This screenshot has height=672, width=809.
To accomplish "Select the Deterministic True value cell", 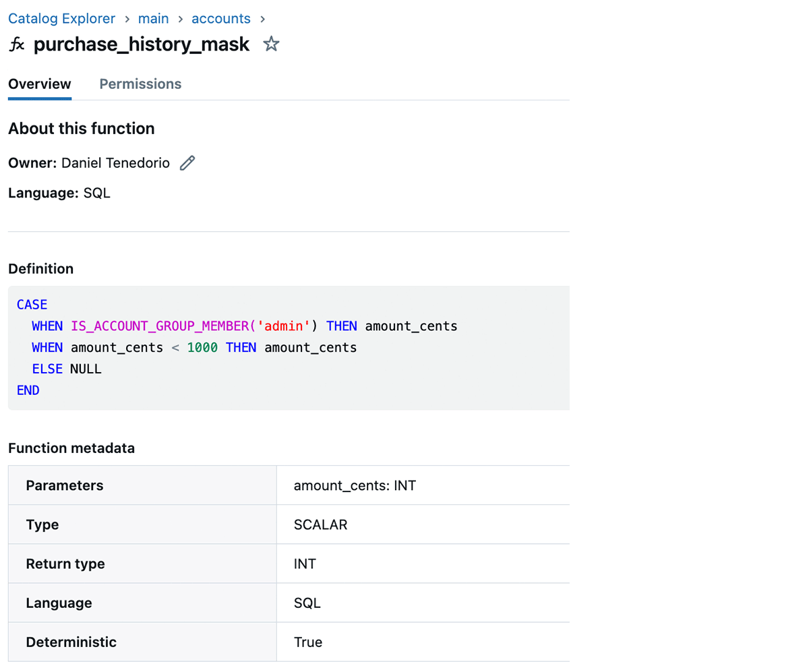I will [308, 642].
